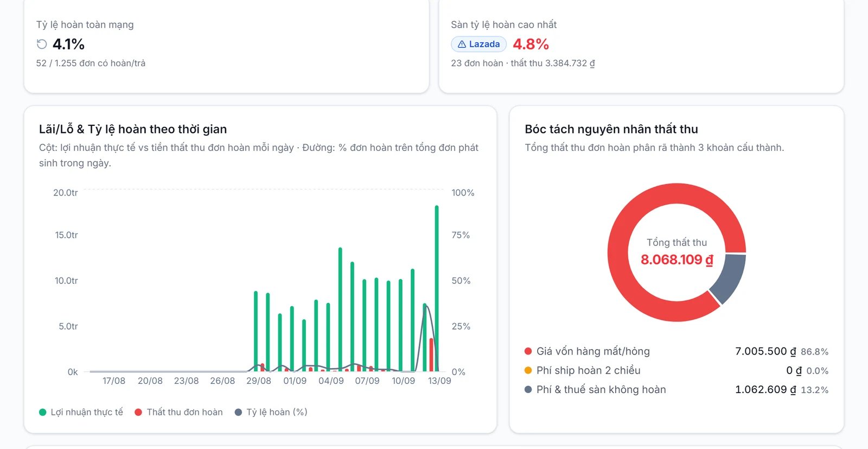Viewport: 868px width, 449px height.
Task: Click the Lazada platform badge
Action: (x=478, y=44)
